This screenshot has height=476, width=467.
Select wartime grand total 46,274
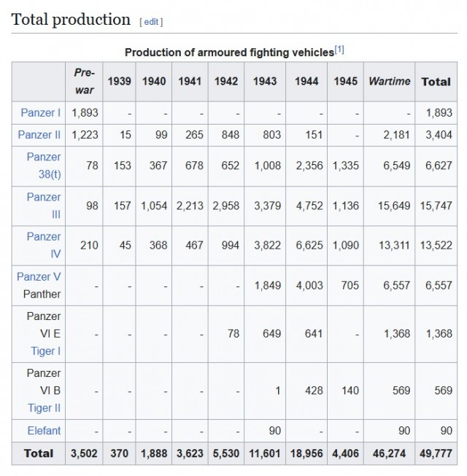coord(389,453)
